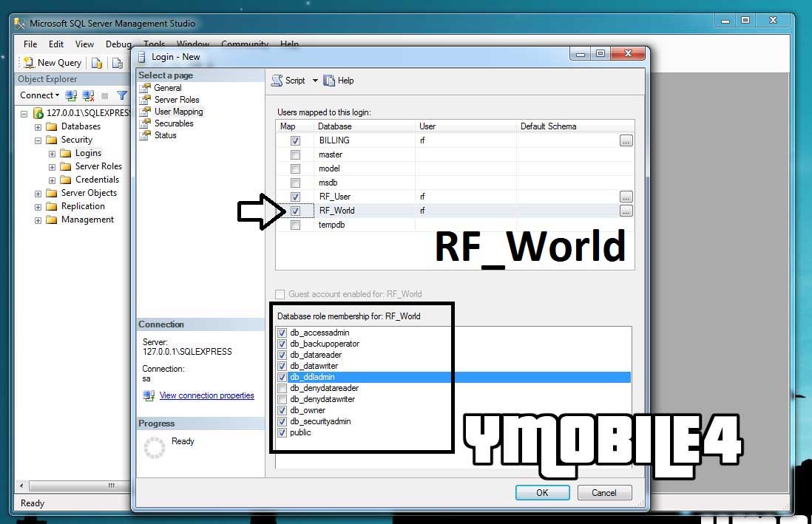Click OK to create the login

(542, 492)
